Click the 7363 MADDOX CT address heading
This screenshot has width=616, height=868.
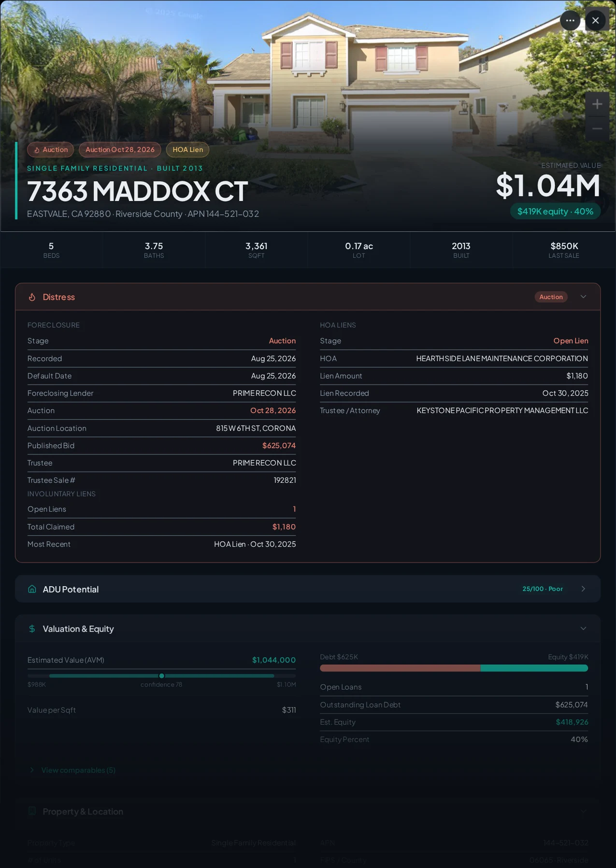[137, 191]
